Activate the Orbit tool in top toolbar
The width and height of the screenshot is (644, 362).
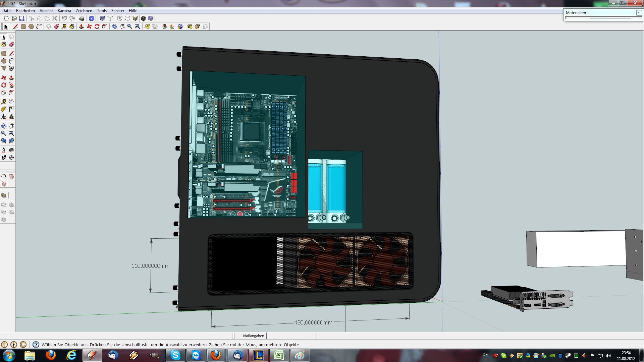[114, 26]
